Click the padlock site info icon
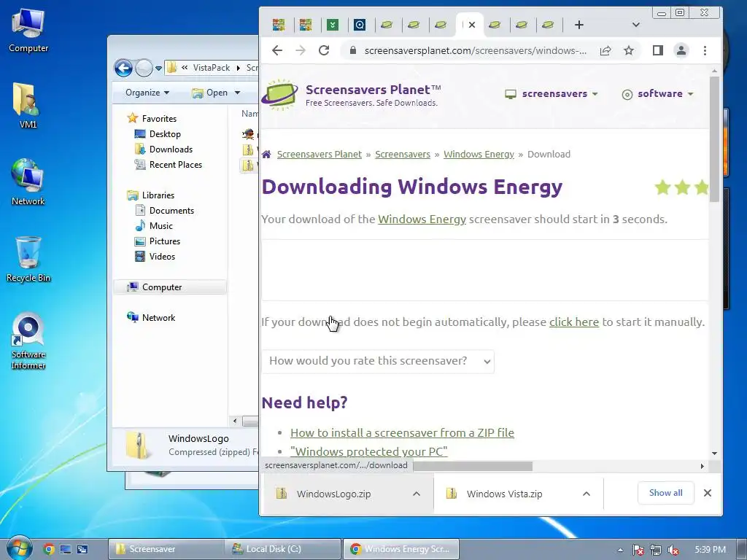The image size is (747, 560). (x=353, y=50)
